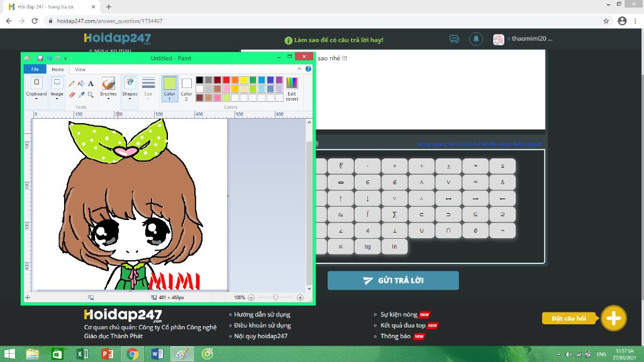The width and height of the screenshot is (644, 362).
Task: Reload the browser page
Action: pos(35,21)
